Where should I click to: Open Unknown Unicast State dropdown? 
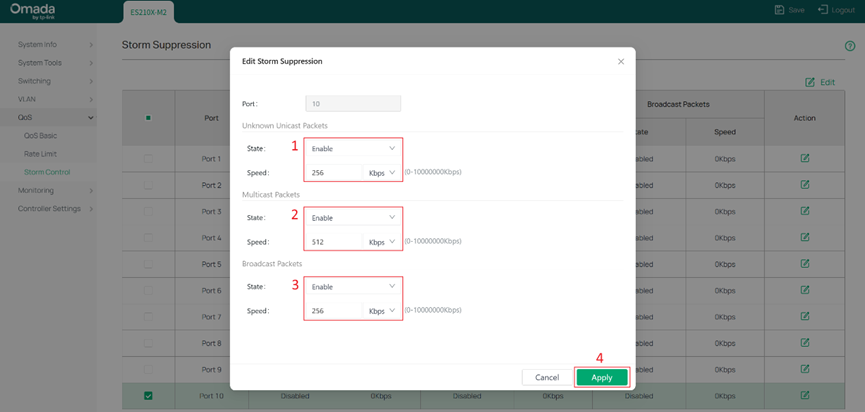tap(352, 148)
